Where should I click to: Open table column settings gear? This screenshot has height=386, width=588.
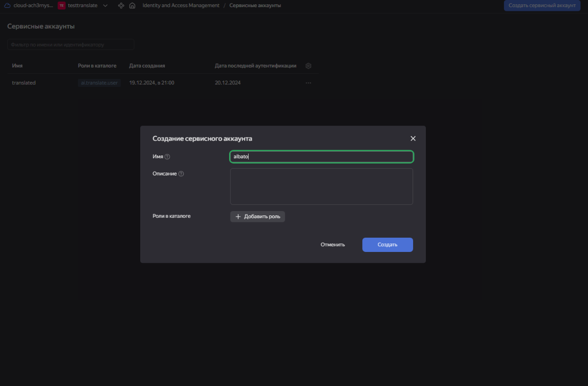click(308, 66)
